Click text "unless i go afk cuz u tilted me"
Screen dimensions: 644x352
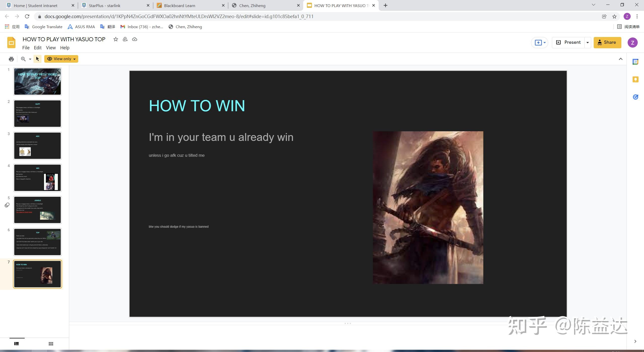[x=177, y=155]
